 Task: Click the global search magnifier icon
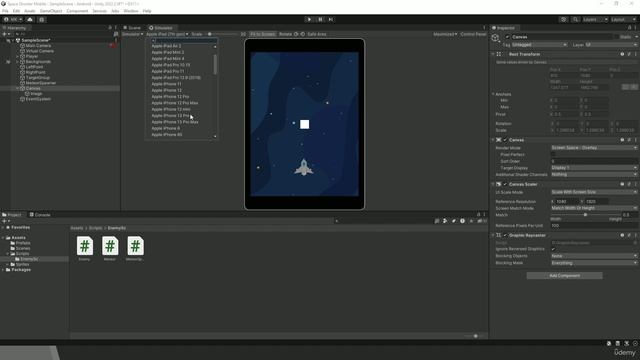coord(575,19)
